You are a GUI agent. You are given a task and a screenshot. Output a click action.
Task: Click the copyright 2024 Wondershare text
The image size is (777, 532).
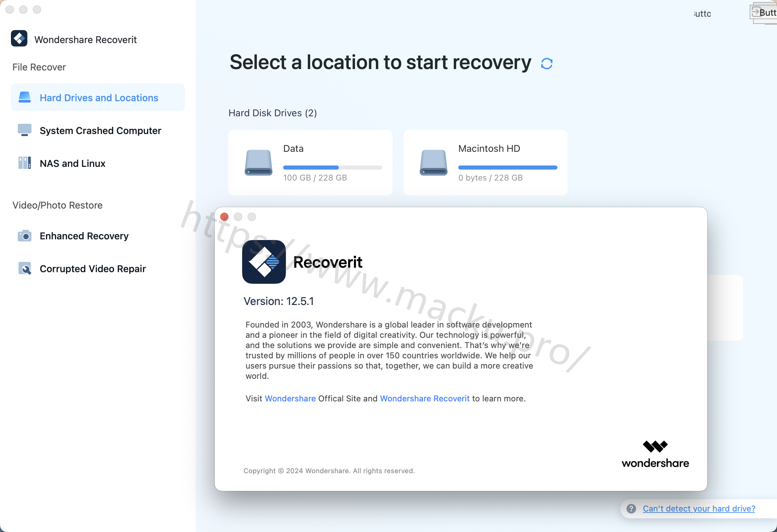(329, 471)
